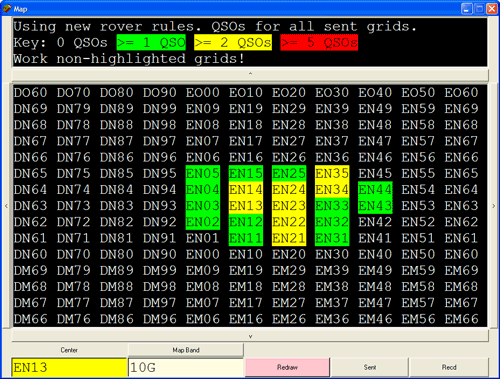Select green grid EN32
Screen dimensions: 500x379
point(332,222)
